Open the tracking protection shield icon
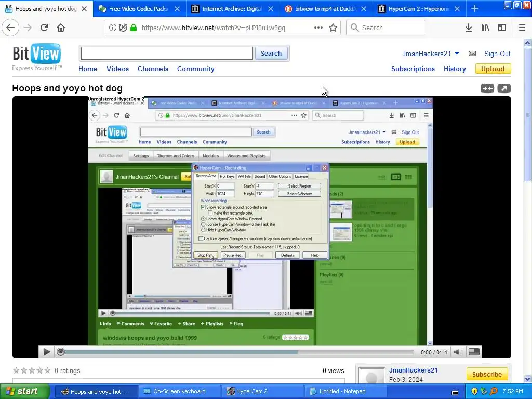 pos(123,28)
